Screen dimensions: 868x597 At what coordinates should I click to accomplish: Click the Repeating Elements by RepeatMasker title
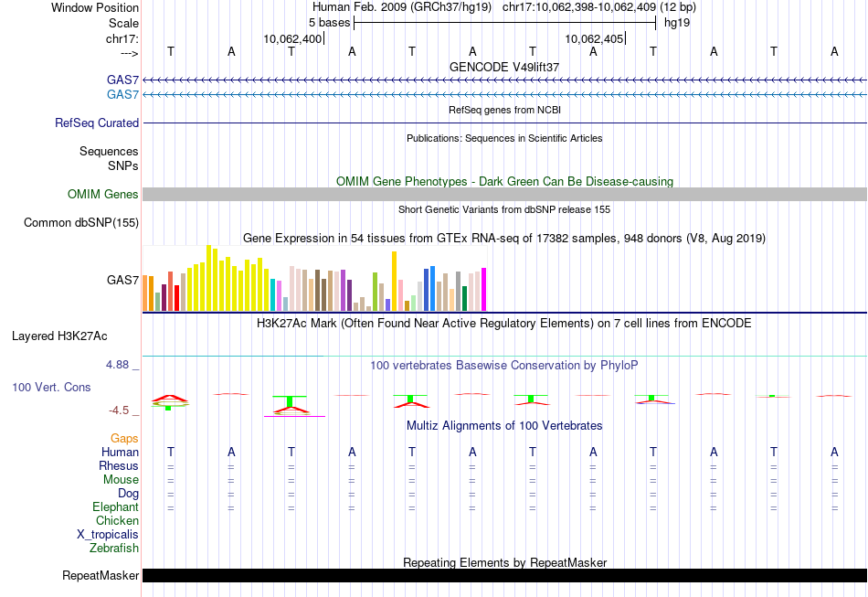[504, 562]
